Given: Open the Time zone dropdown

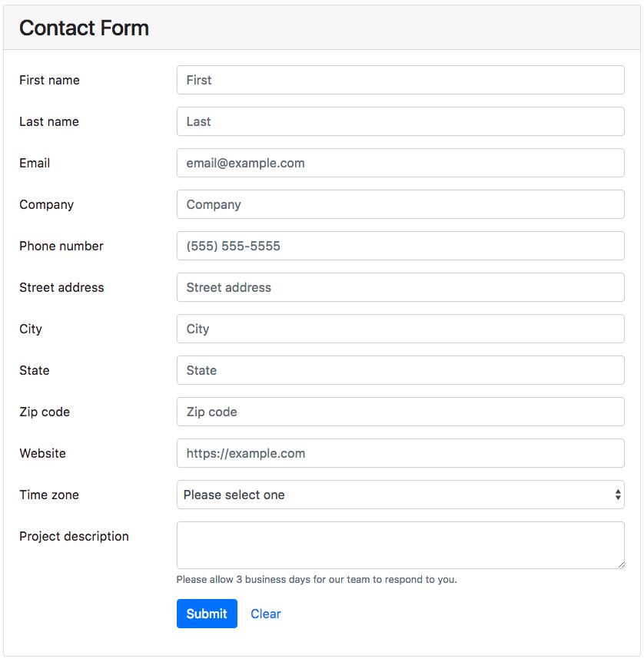Looking at the screenshot, I should pyautogui.click(x=400, y=495).
